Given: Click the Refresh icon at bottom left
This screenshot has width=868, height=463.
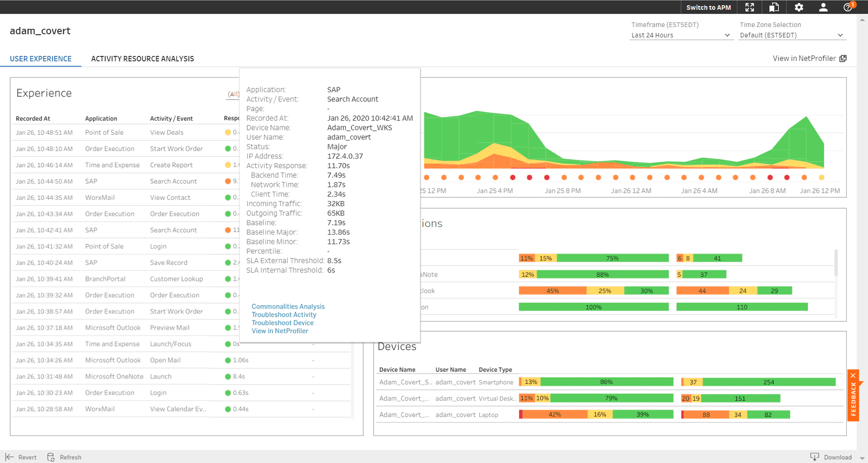Looking at the screenshot, I should pos(50,457).
